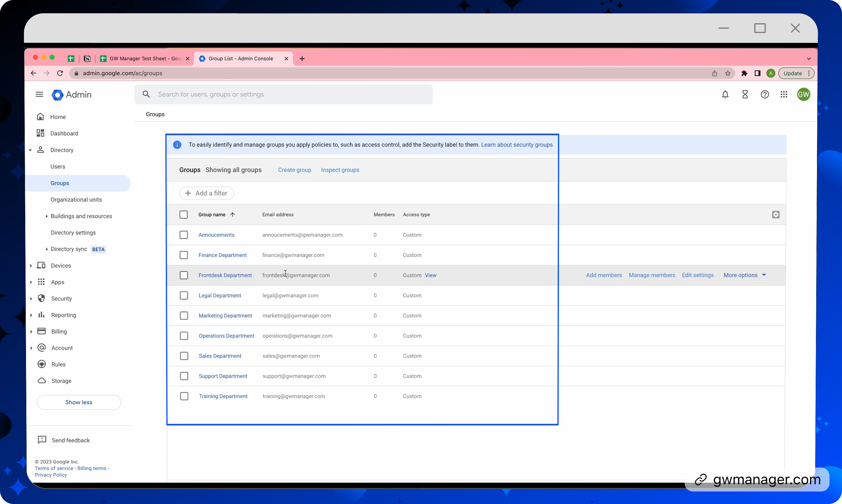842x504 pixels.
Task: Share this page from address bar
Action: coord(715,73)
